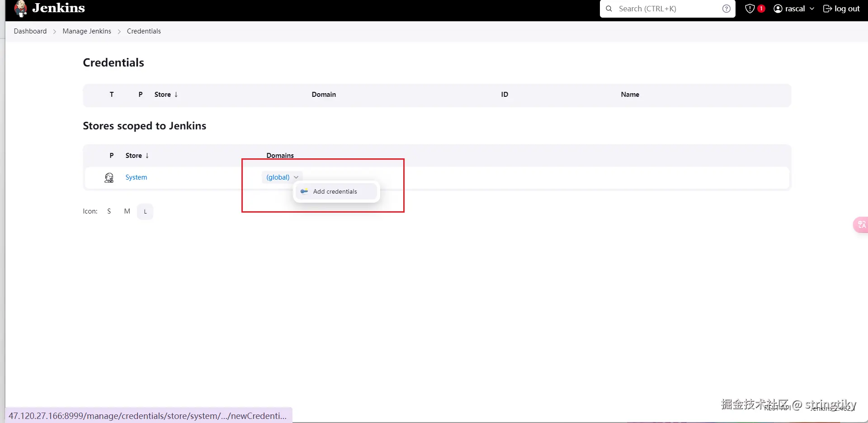
Task: Go to Dashboard breadcrumb
Action: pos(30,31)
